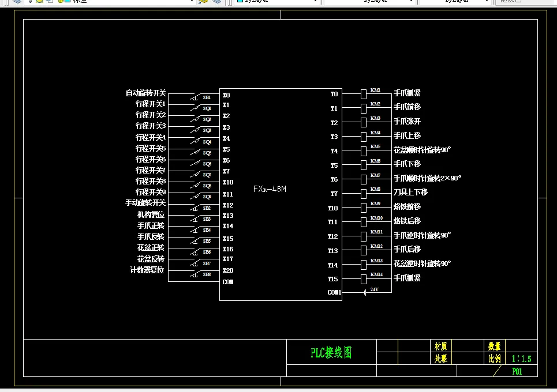Select the 手爪顺时针旋转2×90° label
Screen dimensions: 557x392
click(x=427, y=178)
